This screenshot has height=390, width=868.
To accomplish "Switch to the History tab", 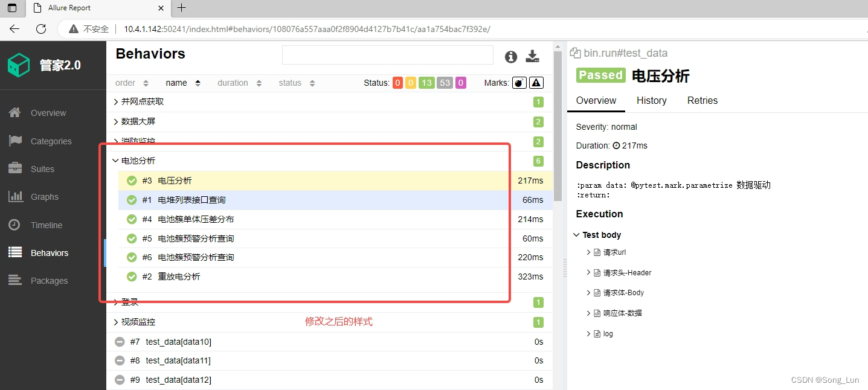I will [x=651, y=101].
